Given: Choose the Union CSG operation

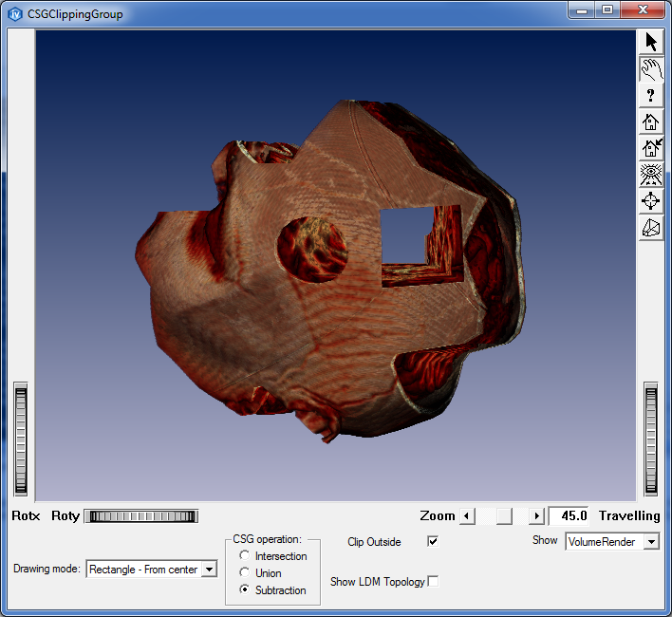Looking at the screenshot, I should point(245,573).
